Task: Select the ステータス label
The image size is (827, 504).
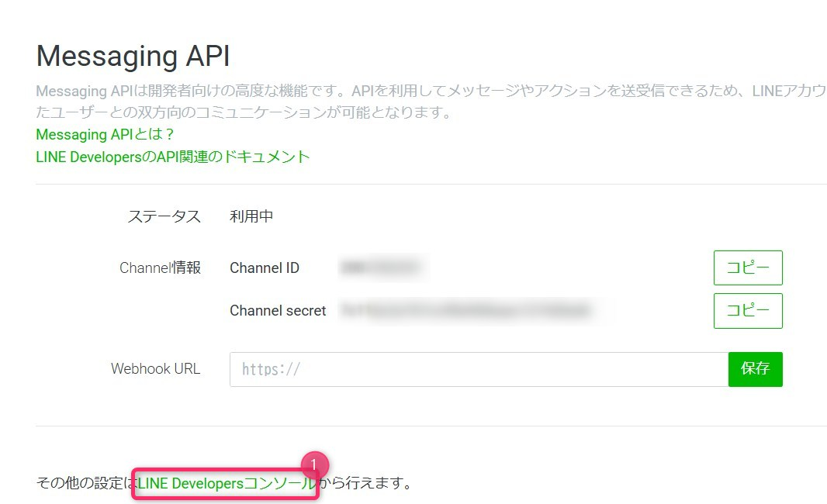Action: [x=164, y=216]
